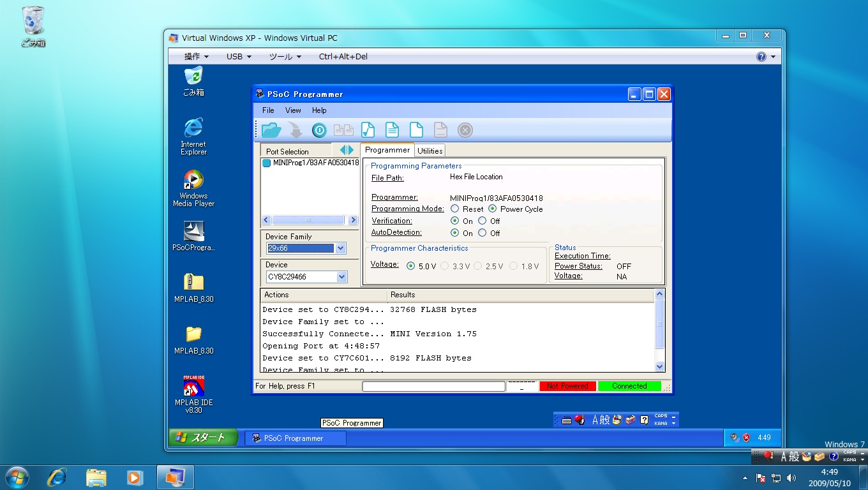This screenshot has height=490, width=868.
Task: Click the blank-document Erase toolbar icon
Action: 416,130
